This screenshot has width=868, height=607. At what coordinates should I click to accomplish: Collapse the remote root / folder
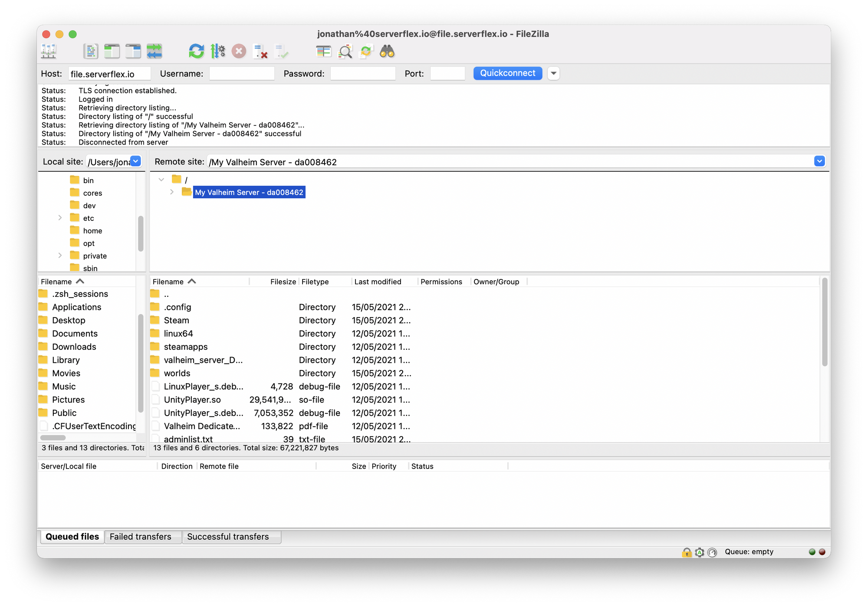click(x=161, y=180)
